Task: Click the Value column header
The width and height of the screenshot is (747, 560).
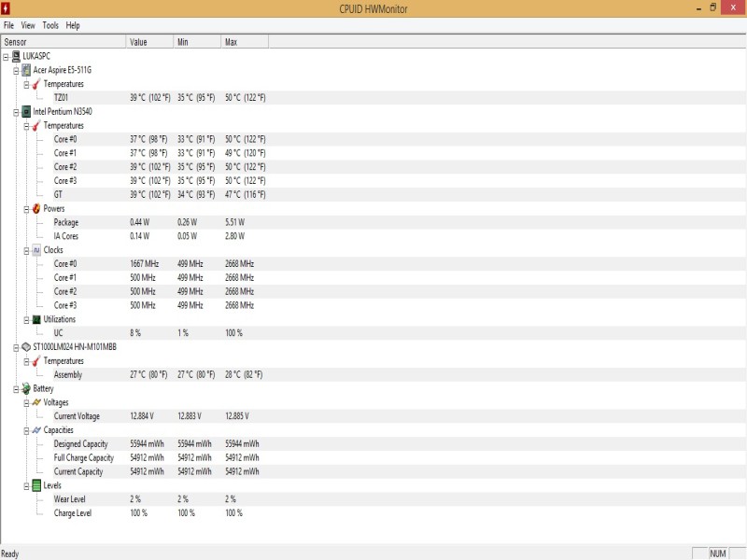Action: [149, 42]
